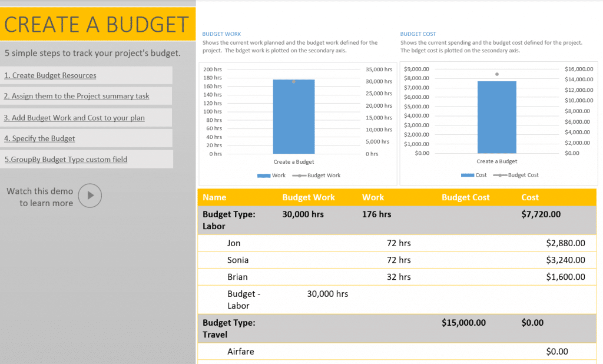Image resolution: width=603 pixels, height=364 pixels.
Task: Collapse the Budget Type: Labor group row
Action: [x=229, y=220]
